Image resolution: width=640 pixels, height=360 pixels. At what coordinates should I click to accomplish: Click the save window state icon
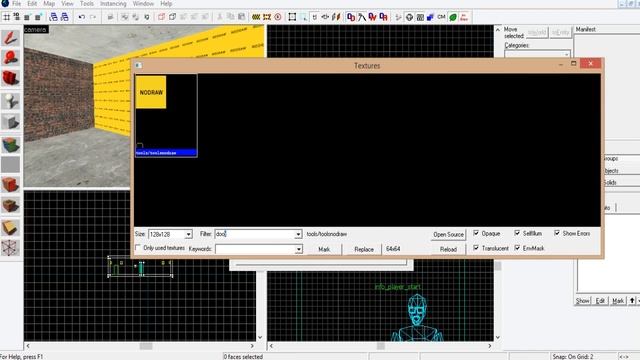(64, 17)
